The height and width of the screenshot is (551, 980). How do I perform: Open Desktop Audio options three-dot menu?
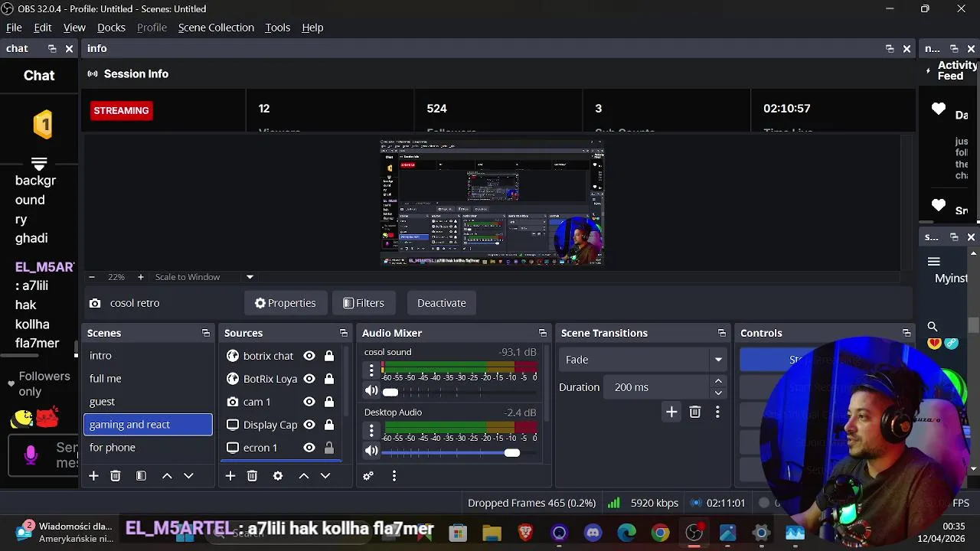tap(371, 431)
